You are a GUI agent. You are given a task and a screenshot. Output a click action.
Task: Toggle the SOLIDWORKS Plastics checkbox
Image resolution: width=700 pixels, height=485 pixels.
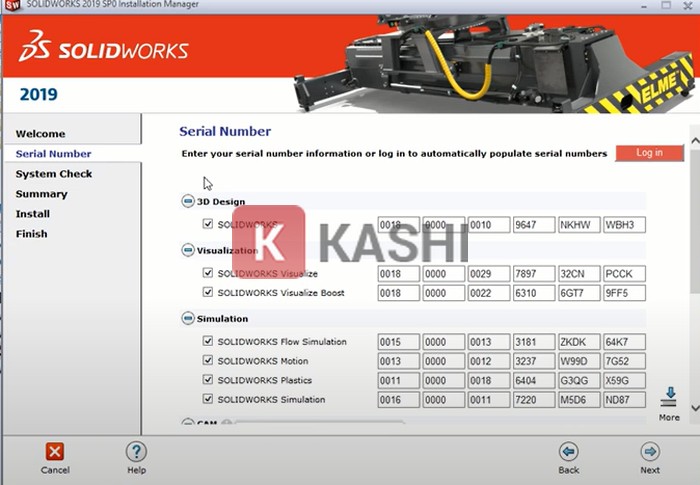(x=208, y=381)
